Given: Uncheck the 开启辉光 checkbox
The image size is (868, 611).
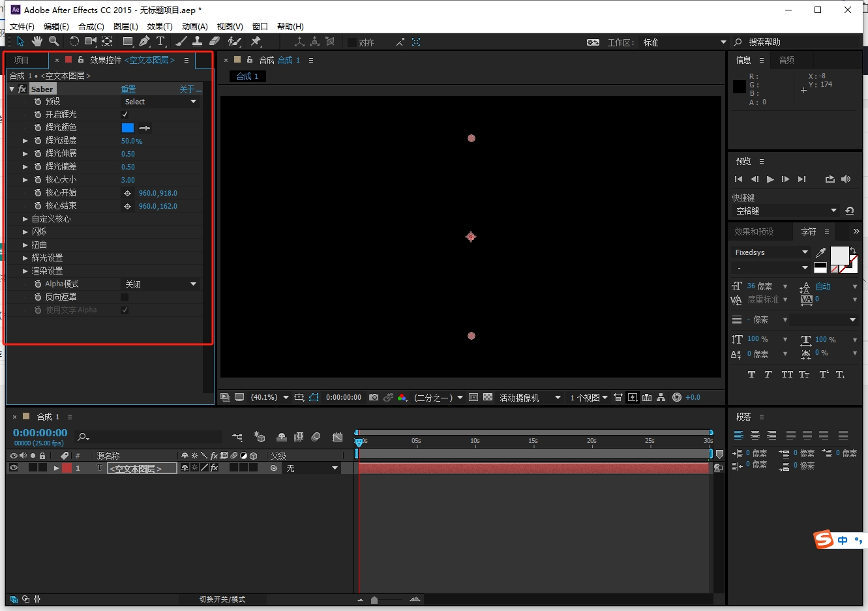Looking at the screenshot, I should click(x=125, y=115).
